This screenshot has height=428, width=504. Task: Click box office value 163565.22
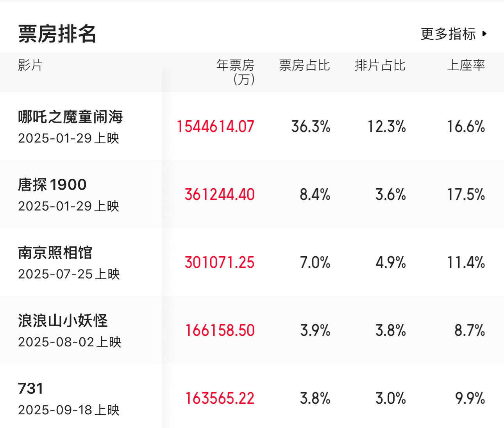tap(220, 398)
